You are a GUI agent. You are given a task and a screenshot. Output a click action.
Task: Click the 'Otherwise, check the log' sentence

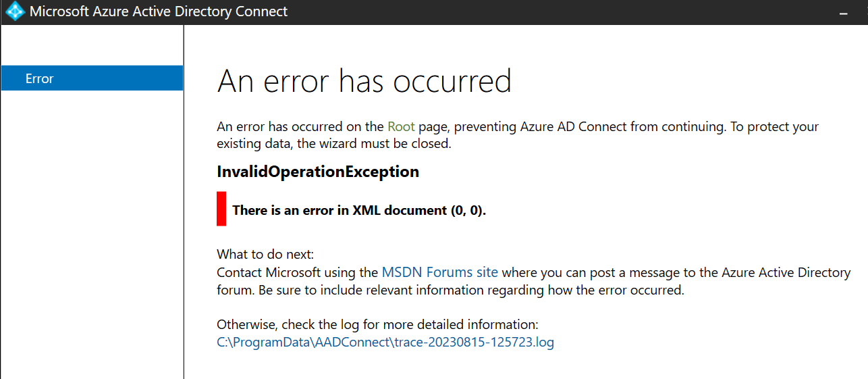click(x=377, y=324)
